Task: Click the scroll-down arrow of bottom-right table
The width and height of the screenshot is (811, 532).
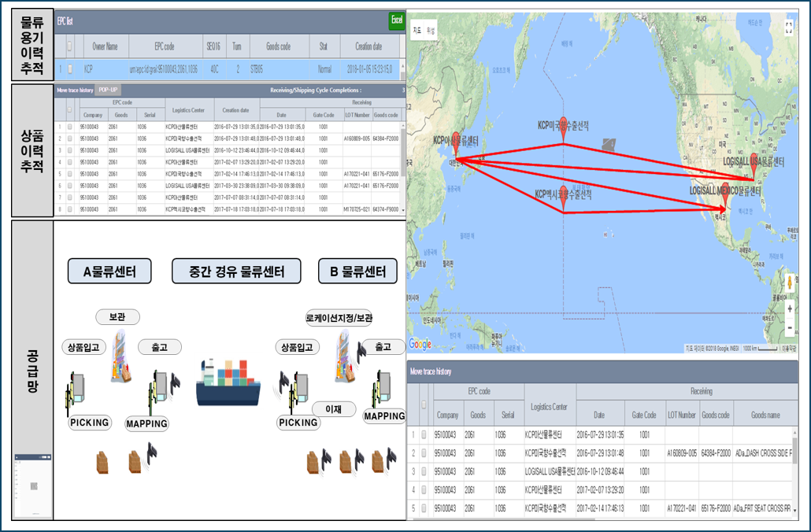Action: point(794,512)
